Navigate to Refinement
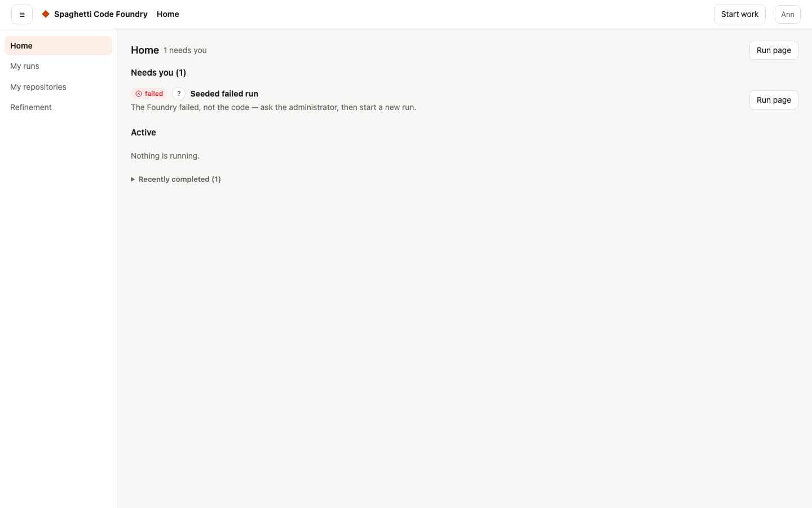This screenshot has width=812, height=508. [x=58, y=107]
